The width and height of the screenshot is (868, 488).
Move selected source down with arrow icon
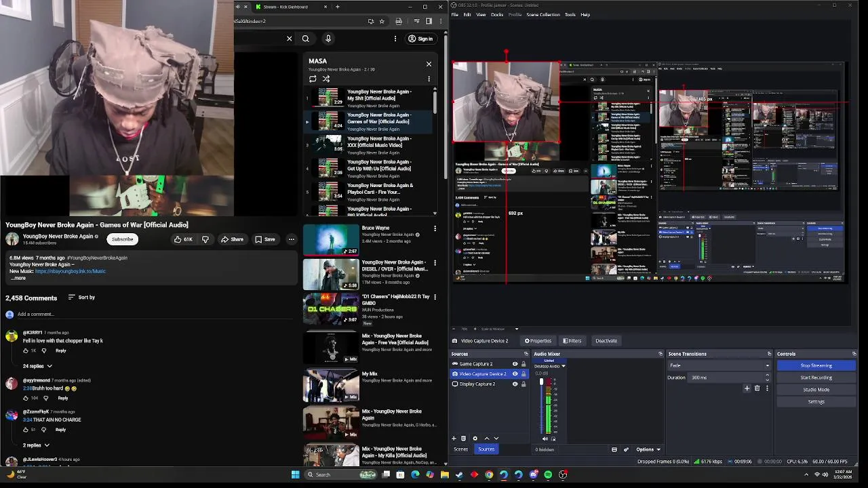pos(496,439)
